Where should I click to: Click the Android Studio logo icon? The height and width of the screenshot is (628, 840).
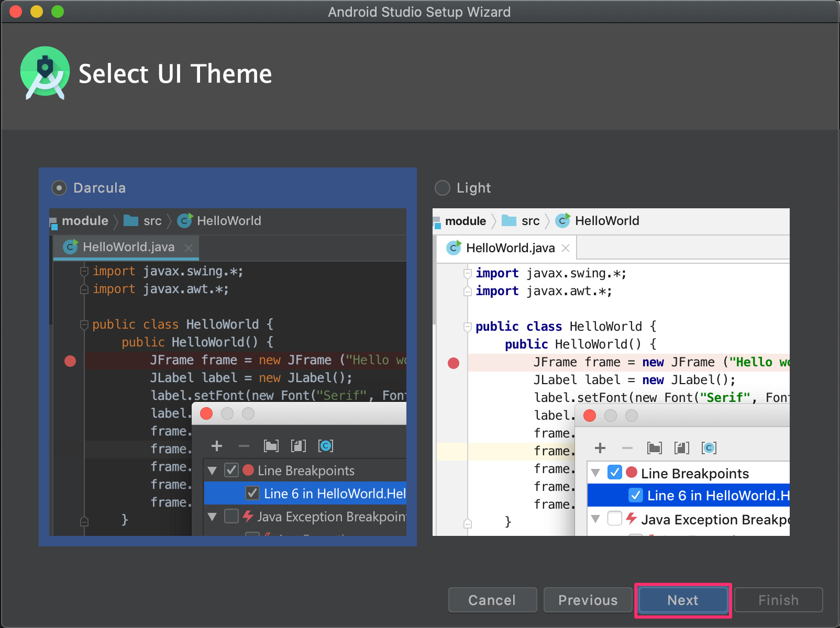[x=45, y=73]
